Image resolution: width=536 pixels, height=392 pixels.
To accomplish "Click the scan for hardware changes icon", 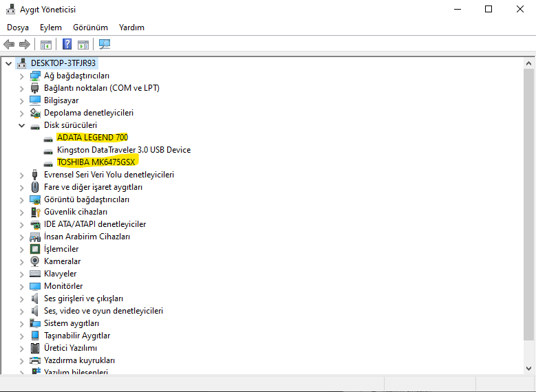I will pyautogui.click(x=105, y=44).
